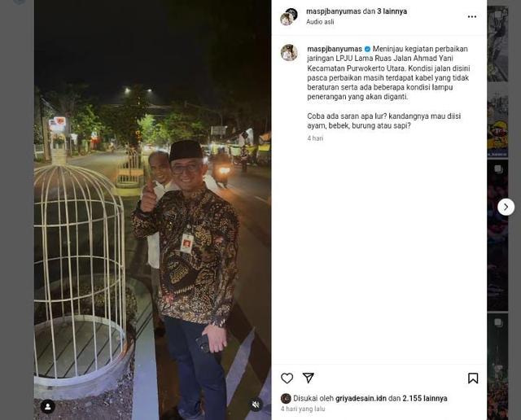Image resolution: width=521 pixels, height=420 pixels.
Task: View the "3 lainnya" collaborators list
Action: (x=392, y=11)
